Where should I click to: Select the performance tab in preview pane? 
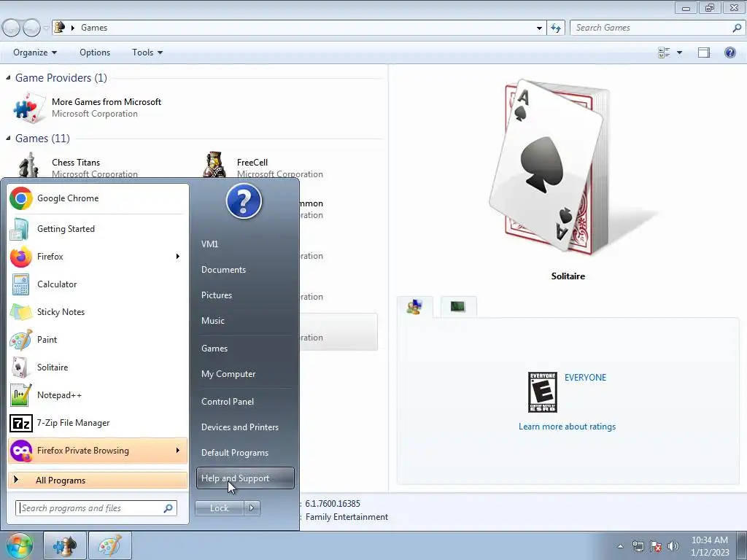coord(458,307)
